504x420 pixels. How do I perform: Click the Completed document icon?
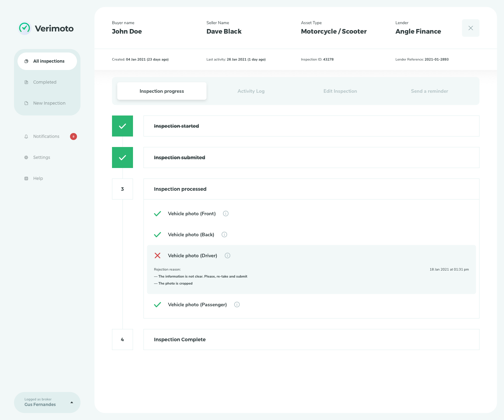click(x=26, y=82)
